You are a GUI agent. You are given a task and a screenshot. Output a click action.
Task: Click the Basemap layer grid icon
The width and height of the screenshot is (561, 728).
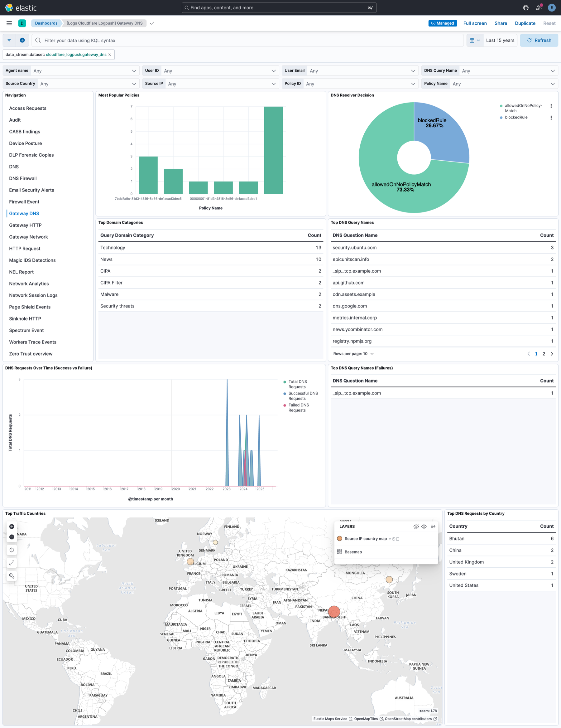(339, 552)
